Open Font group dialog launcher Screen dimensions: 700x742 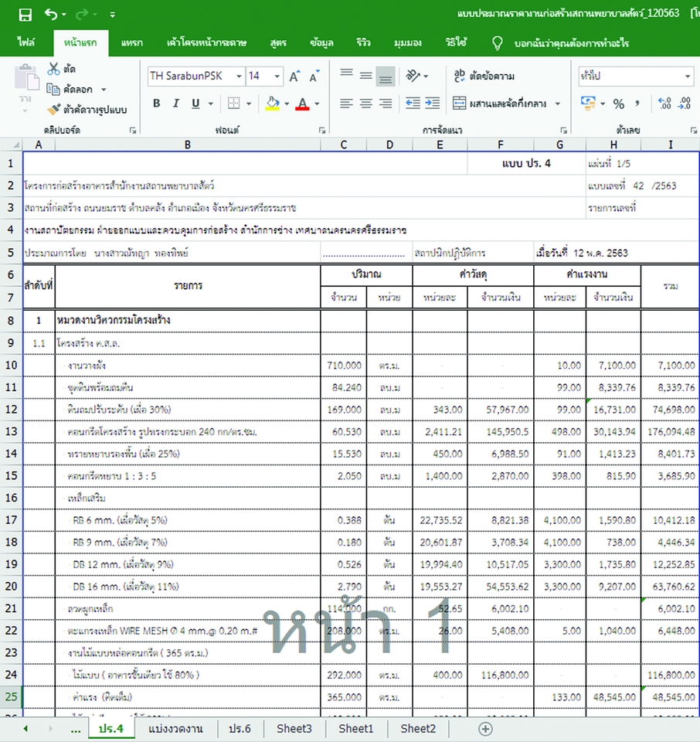[322, 130]
